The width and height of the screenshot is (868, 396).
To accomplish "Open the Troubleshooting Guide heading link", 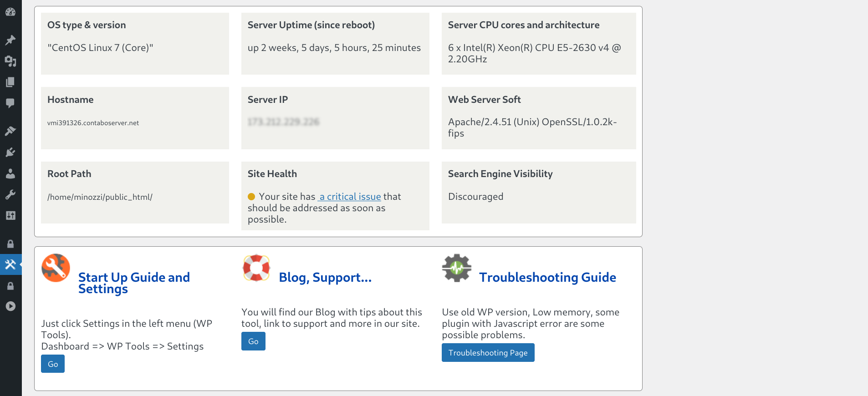I will click(x=547, y=277).
